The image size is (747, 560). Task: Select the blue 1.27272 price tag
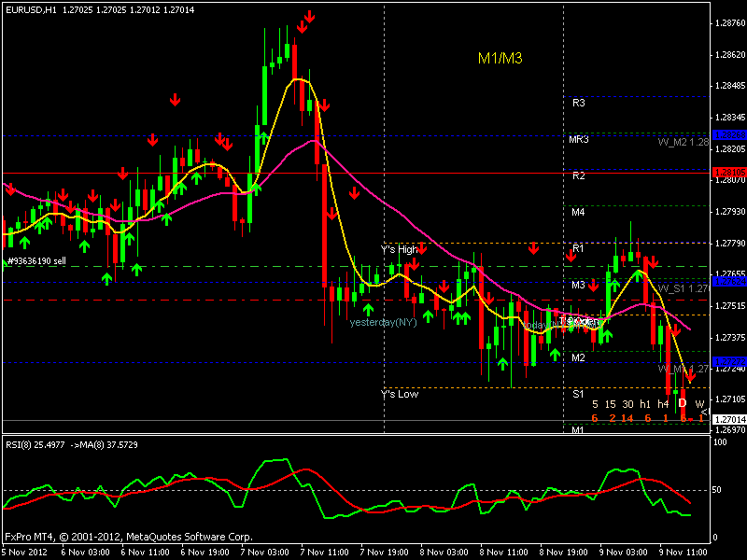729,362
